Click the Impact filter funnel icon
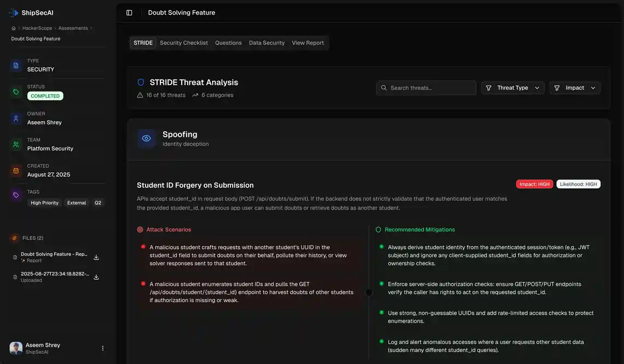The image size is (624, 364). click(557, 88)
